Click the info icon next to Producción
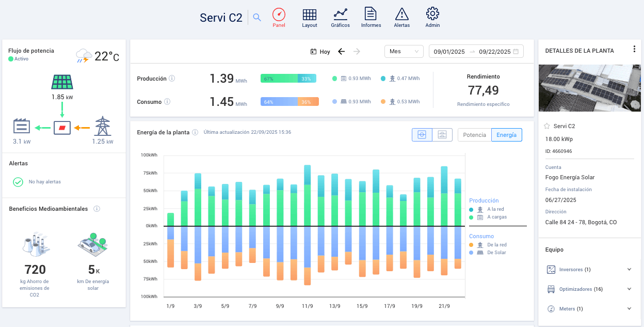 point(172,79)
